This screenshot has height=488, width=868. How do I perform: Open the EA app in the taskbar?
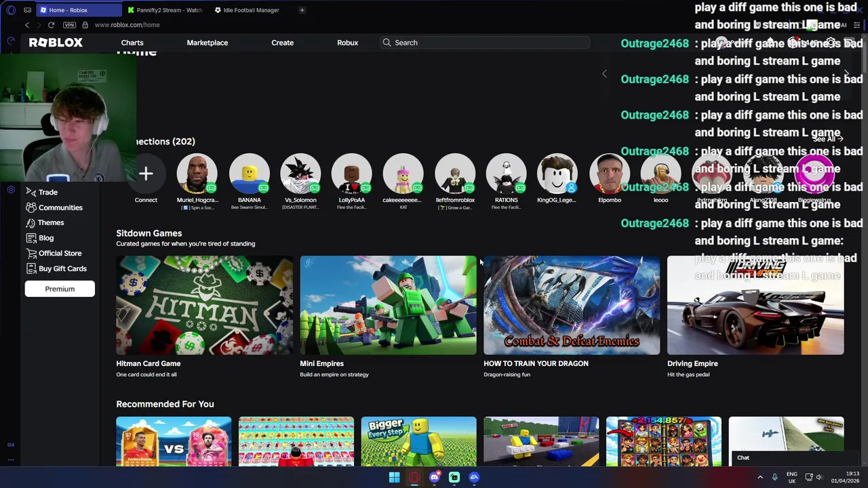(x=474, y=477)
